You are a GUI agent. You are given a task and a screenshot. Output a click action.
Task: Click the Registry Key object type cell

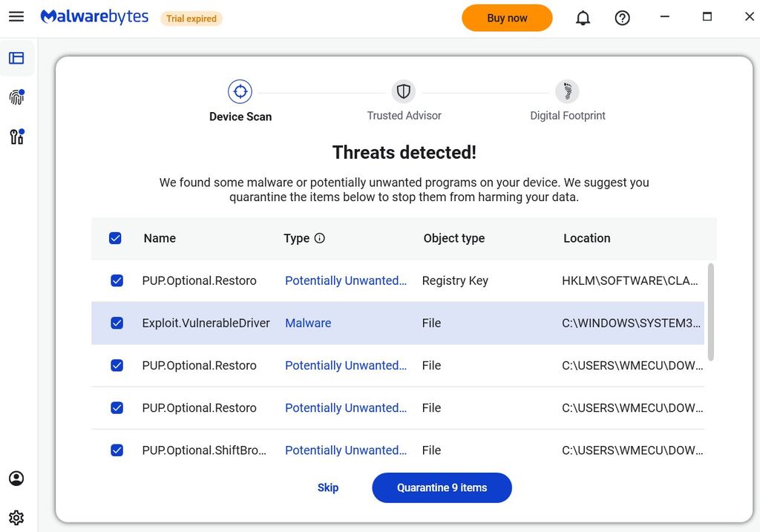pos(455,280)
